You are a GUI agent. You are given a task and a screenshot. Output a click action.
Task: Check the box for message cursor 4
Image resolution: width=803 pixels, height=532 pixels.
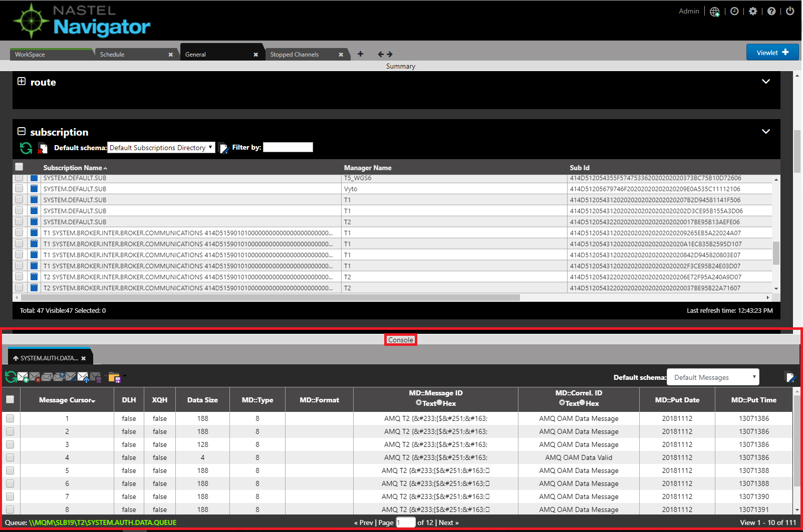pos(10,457)
